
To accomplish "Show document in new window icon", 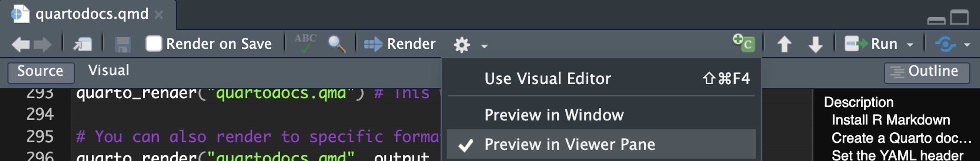I will (83, 44).
